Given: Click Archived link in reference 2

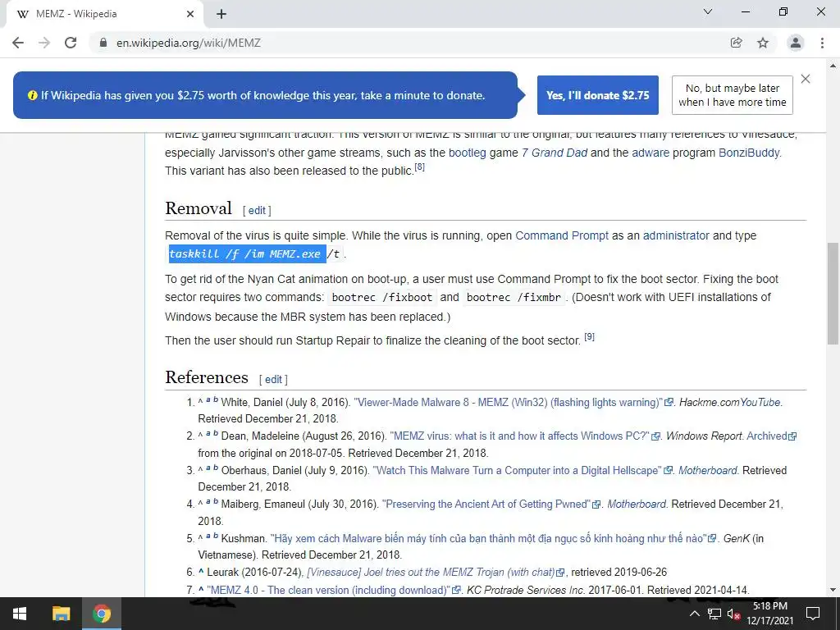Looking at the screenshot, I should (767, 436).
